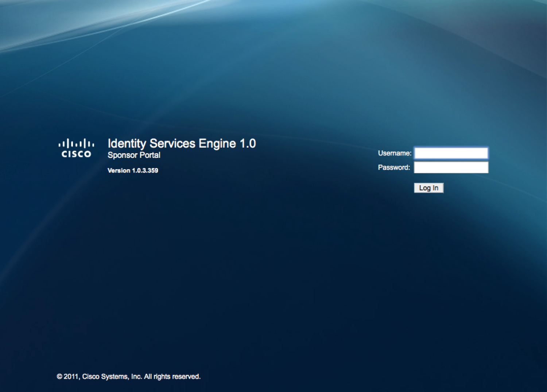Click the "Version 1.0.3.359" text
547x392 pixels.
[x=133, y=170]
